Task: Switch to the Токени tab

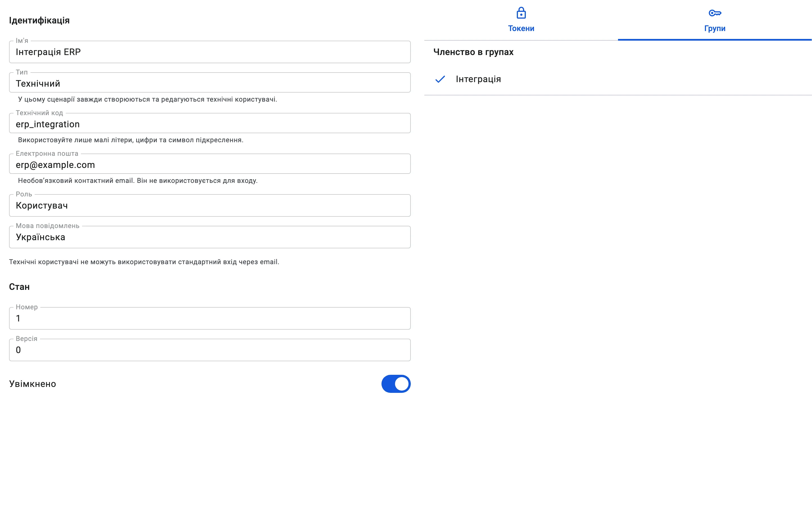Action: coord(521,20)
